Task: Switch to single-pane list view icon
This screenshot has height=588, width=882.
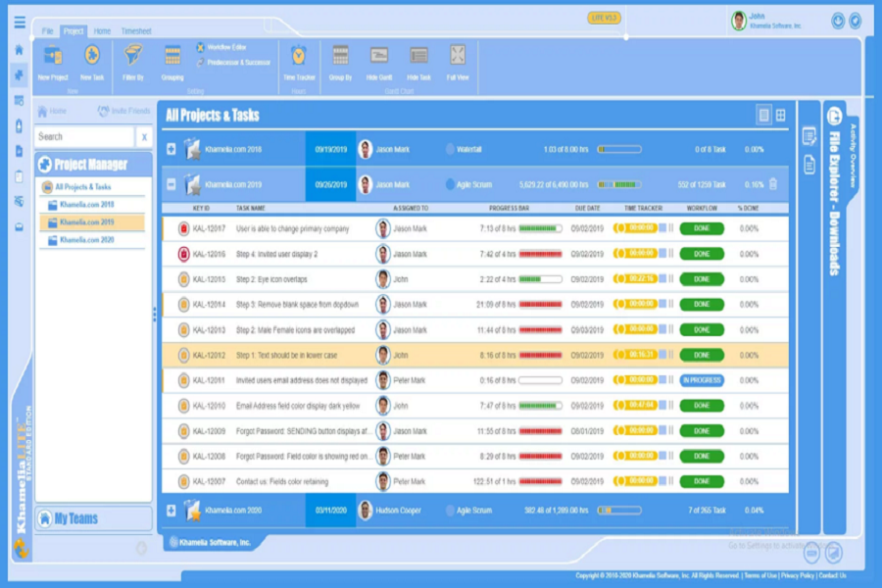Action: pos(763,116)
